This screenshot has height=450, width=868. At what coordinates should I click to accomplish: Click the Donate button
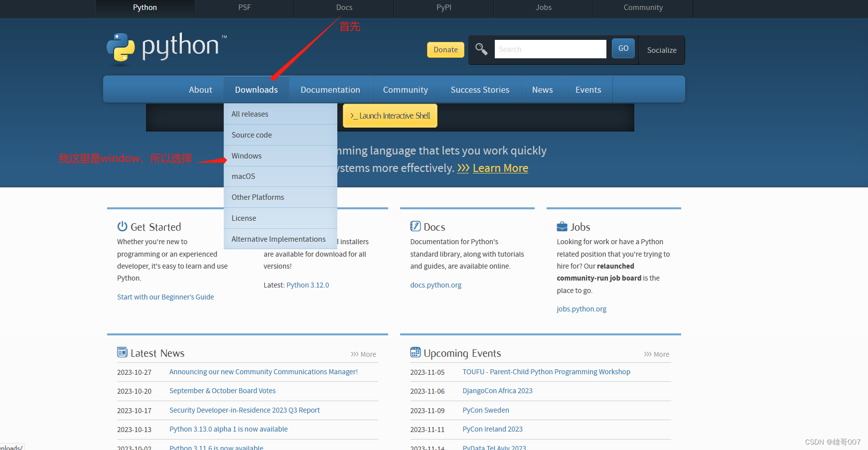pos(445,50)
